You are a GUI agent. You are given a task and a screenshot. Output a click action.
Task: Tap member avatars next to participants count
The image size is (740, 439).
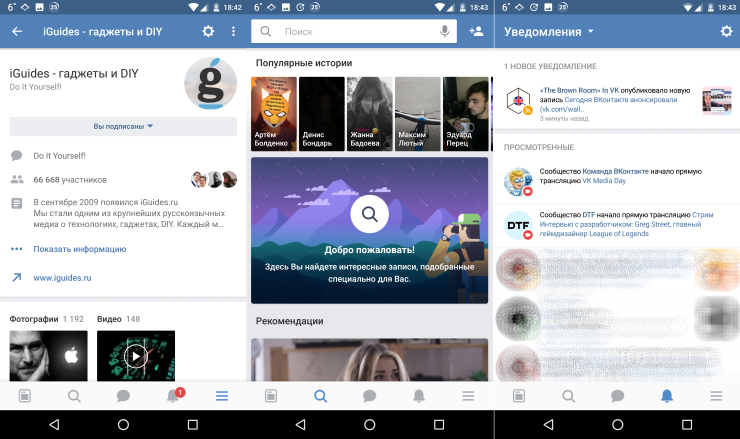click(214, 179)
